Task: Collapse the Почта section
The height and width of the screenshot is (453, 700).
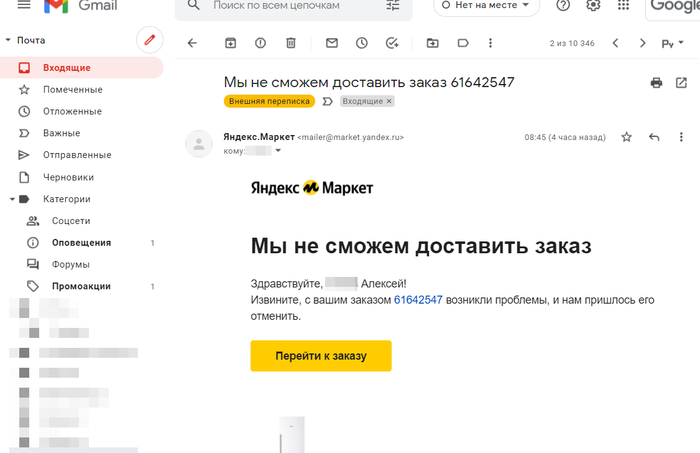Action: [8, 40]
